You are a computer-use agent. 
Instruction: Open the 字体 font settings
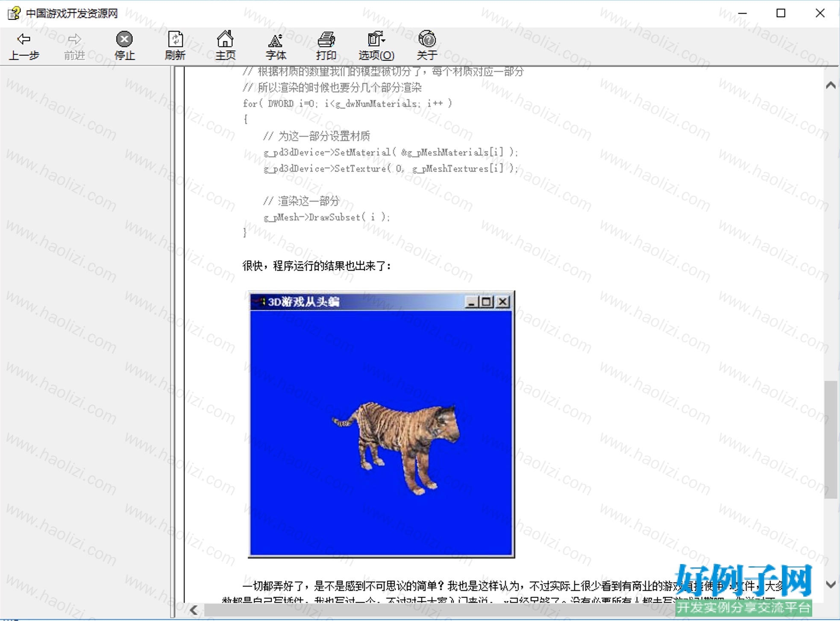[x=276, y=46]
